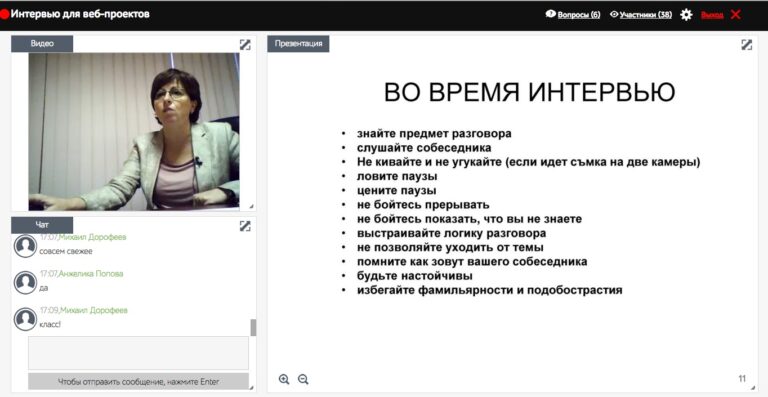
Task: Expand the Презентация panel to fullscreen
Action: pyautogui.click(x=746, y=45)
